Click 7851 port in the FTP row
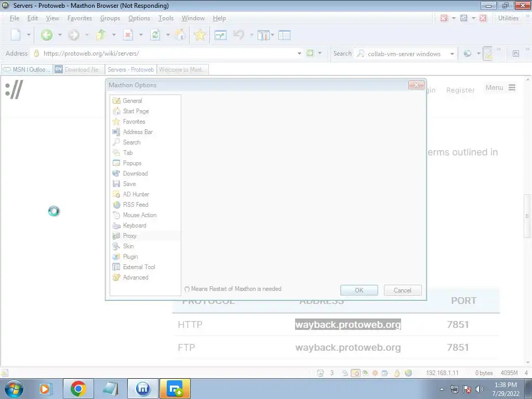532x399 pixels. (x=458, y=348)
